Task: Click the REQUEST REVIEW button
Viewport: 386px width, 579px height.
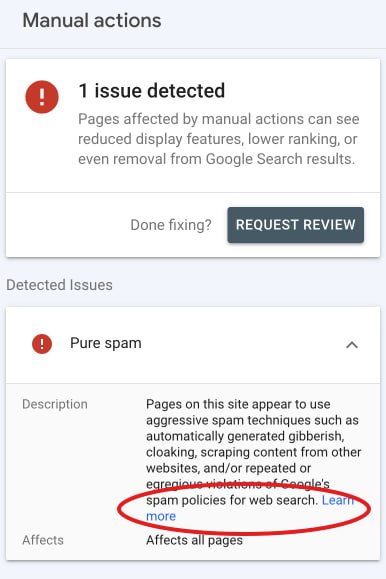Action: [x=296, y=225]
